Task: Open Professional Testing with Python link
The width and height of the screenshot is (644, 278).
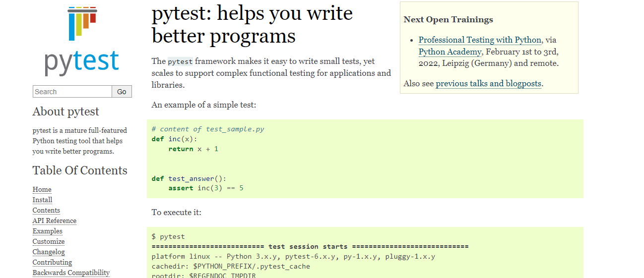Action: (480, 40)
